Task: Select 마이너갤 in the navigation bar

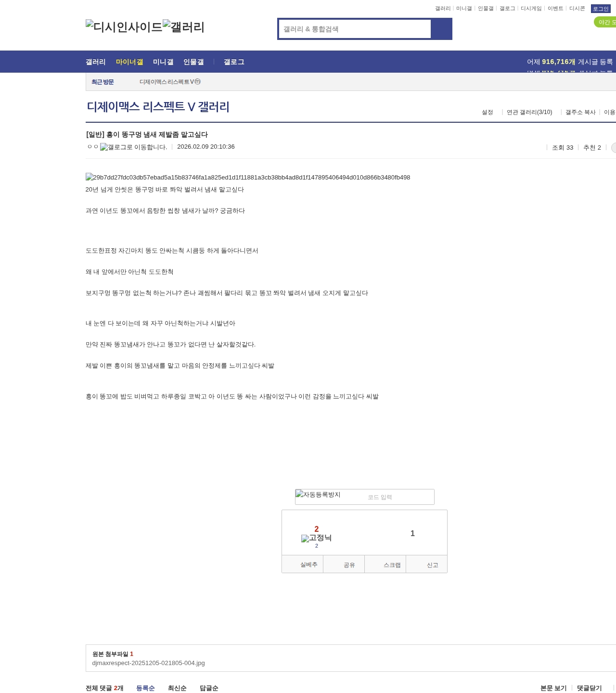Action: click(129, 62)
